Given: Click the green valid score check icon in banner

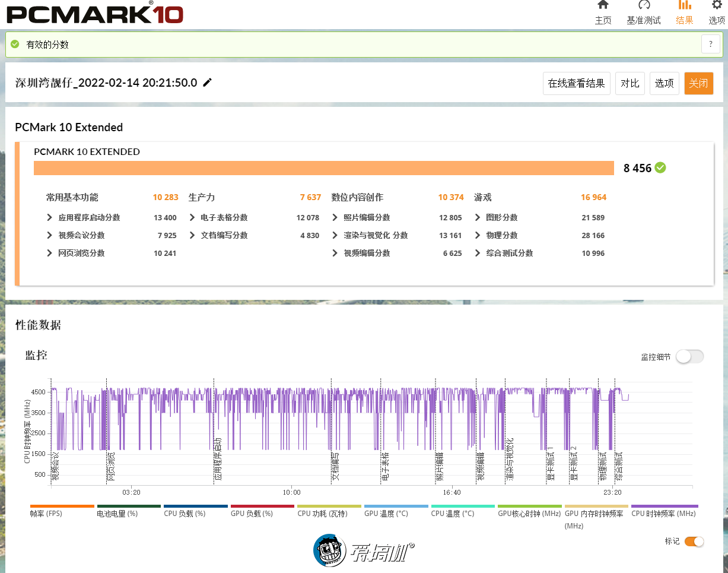Looking at the screenshot, I should [x=15, y=45].
